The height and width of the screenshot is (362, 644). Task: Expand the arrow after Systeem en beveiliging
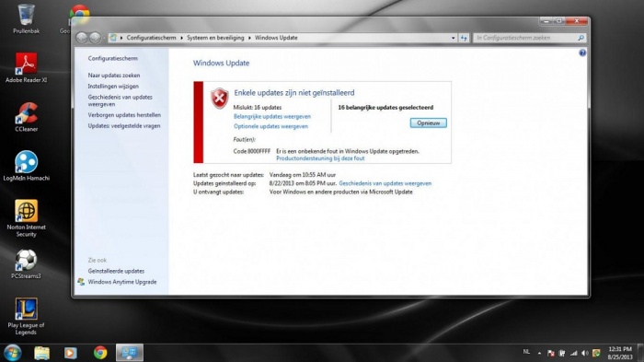pos(249,38)
